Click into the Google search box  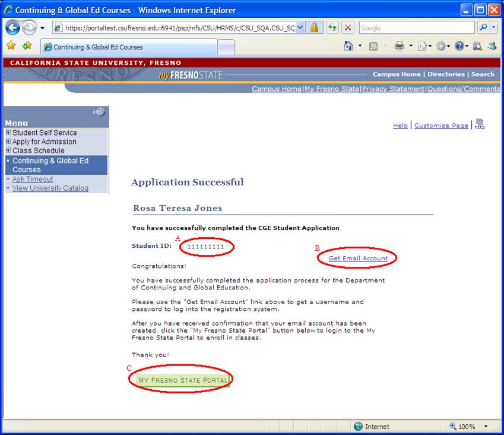[x=416, y=28]
